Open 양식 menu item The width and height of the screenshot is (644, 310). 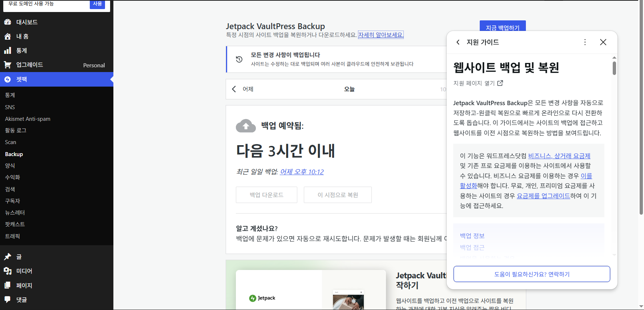pyautogui.click(x=10, y=166)
